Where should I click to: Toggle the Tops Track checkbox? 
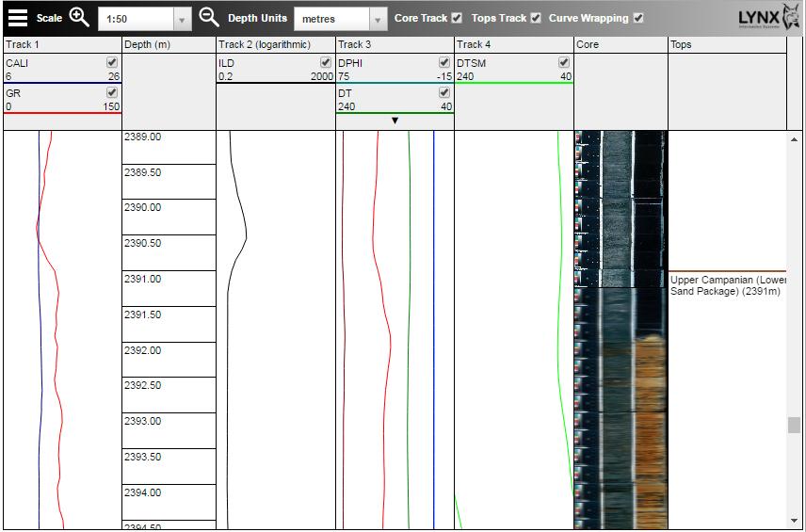click(536, 18)
